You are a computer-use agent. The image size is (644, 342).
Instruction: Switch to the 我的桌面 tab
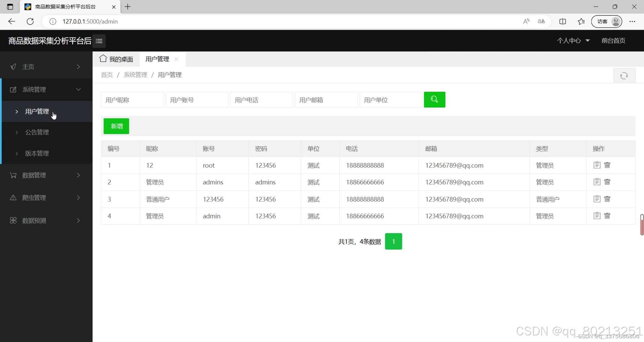coord(116,59)
